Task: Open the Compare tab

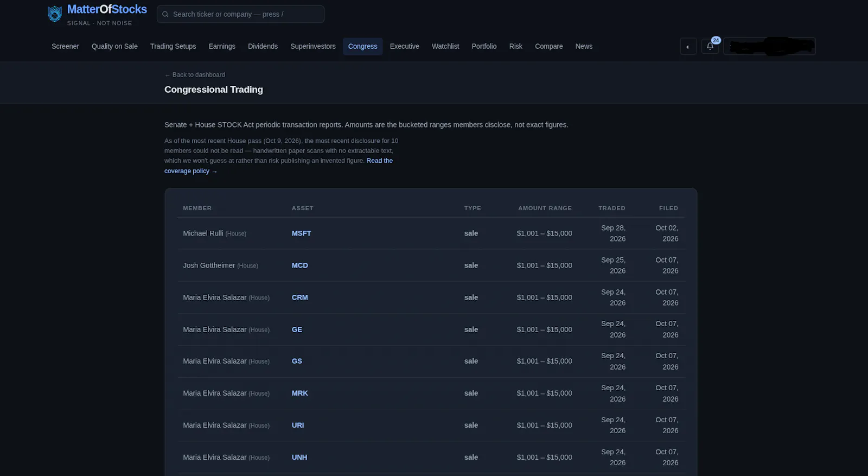Action: click(x=549, y=46)
